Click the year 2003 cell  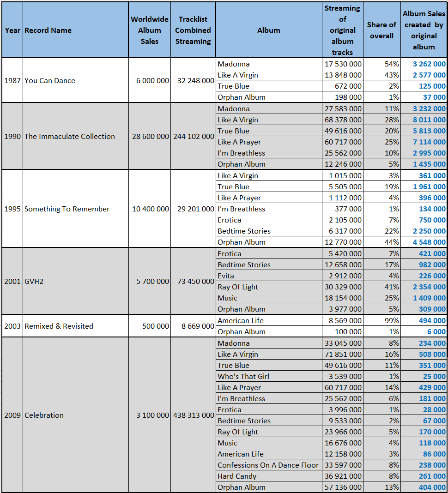tap(12, 326)
